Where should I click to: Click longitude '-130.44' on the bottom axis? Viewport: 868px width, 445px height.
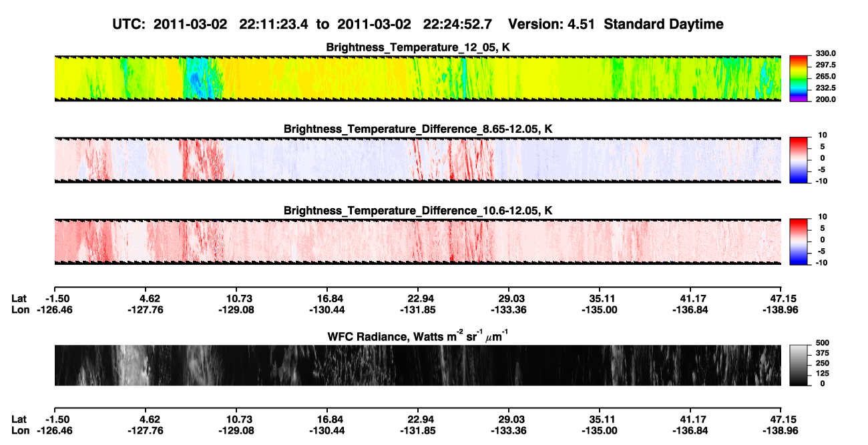[x=327, y=430]
